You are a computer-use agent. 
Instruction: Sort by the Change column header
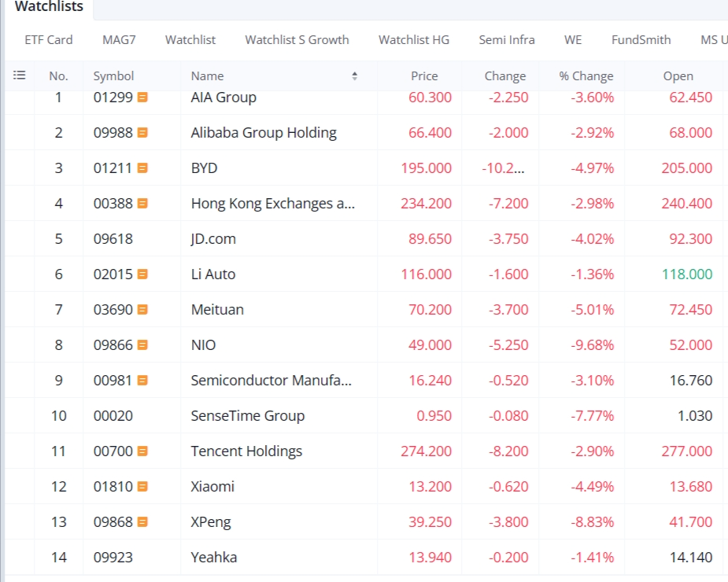coord(505,76)
